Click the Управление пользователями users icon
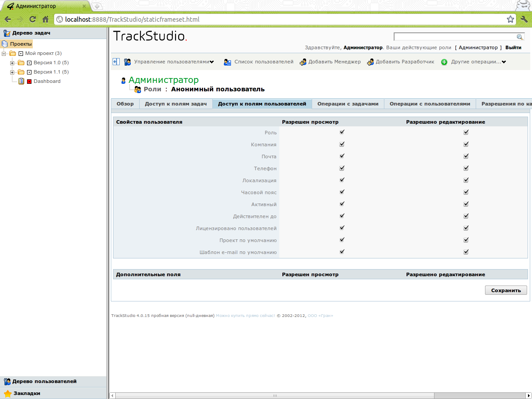The width and height of the screenshot is (532, 399). (128, 62)
